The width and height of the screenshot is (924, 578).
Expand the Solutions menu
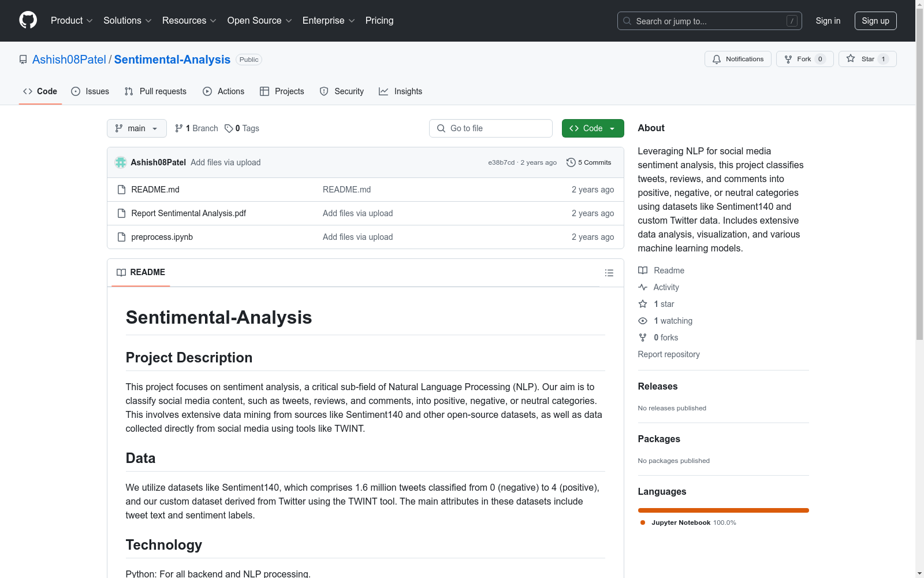pyautogui.click(x=128, y=20)
